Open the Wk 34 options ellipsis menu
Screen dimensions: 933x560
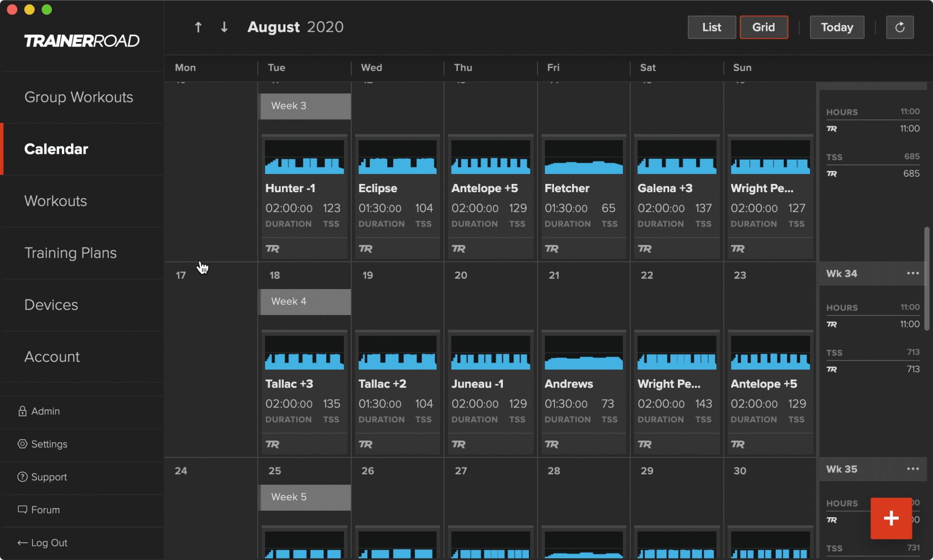(913, 273)
